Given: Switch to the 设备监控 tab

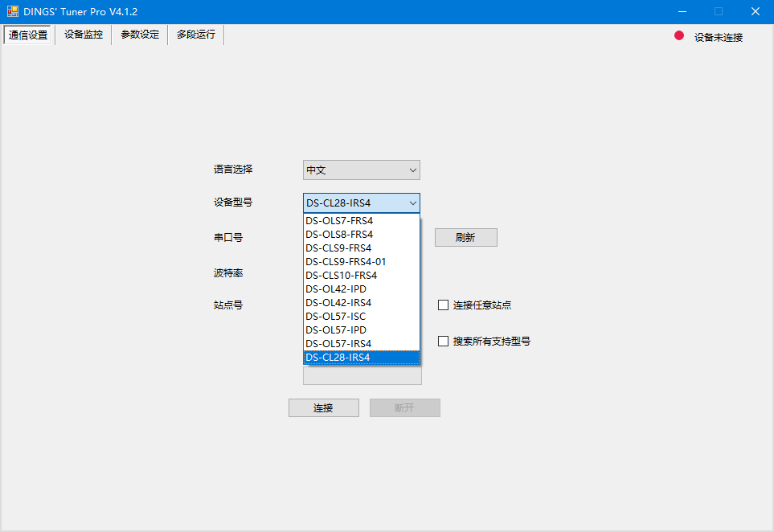Looking at the screenshot, I should [84, 35].
